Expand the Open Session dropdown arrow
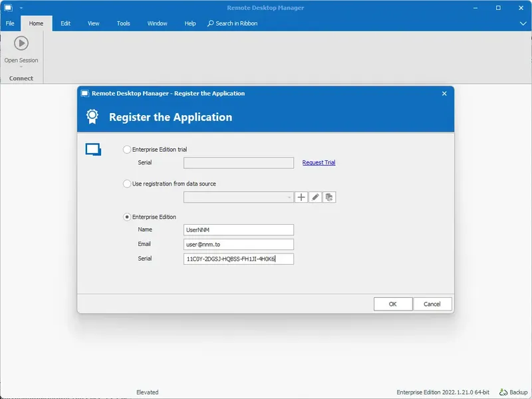Image resolution: width=532 pixels, height=399 pixels. coord(21,66)
